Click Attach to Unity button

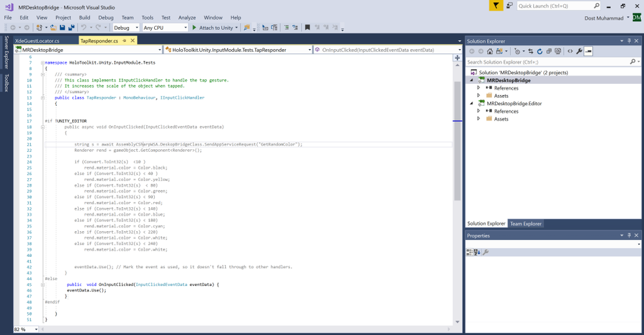tap(215, 28)
